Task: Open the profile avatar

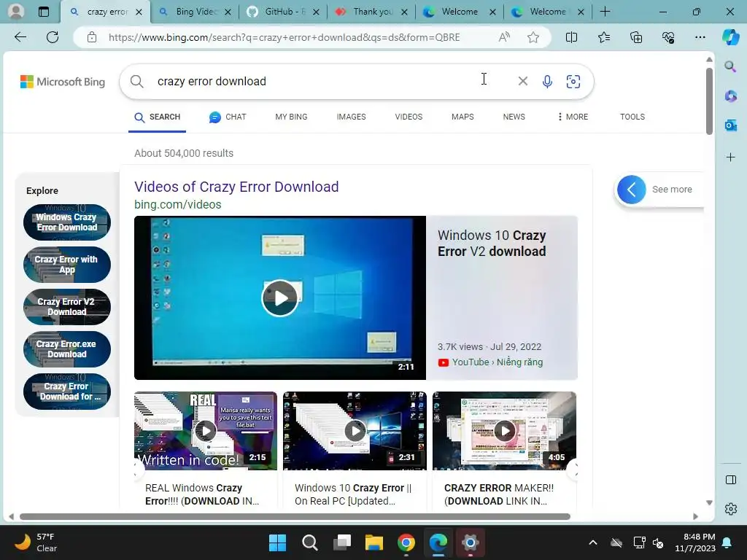Action: pyautogui.click(x=16, y=12)
